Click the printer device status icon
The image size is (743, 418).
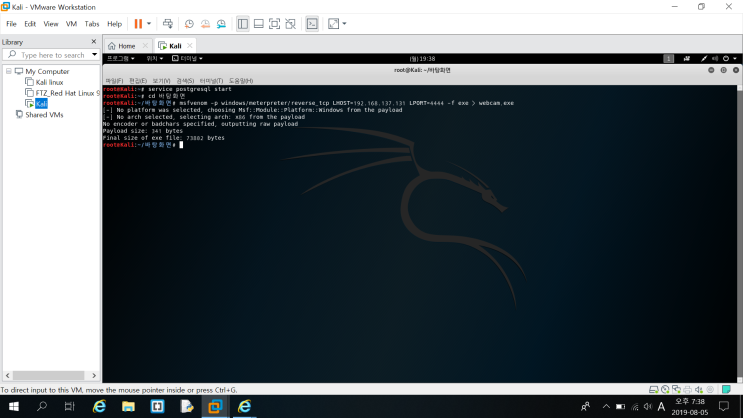coord(688,390)
